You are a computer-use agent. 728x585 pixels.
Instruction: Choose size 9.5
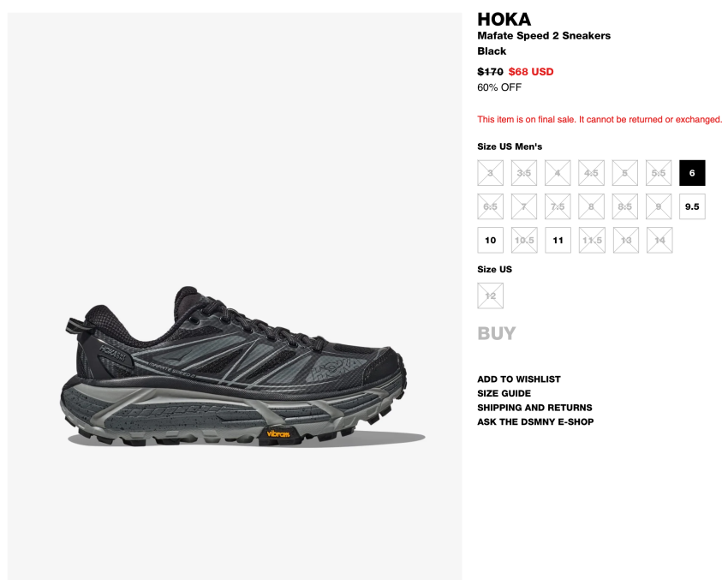coord(692,206)
